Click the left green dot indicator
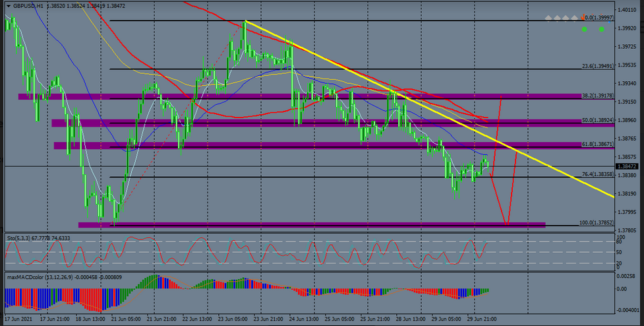The height and width of the screenshot is (326, 644). [584, 29]
